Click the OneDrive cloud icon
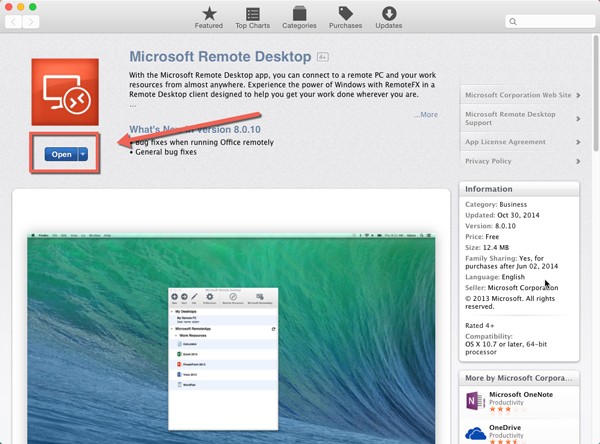 coord(475,434)
